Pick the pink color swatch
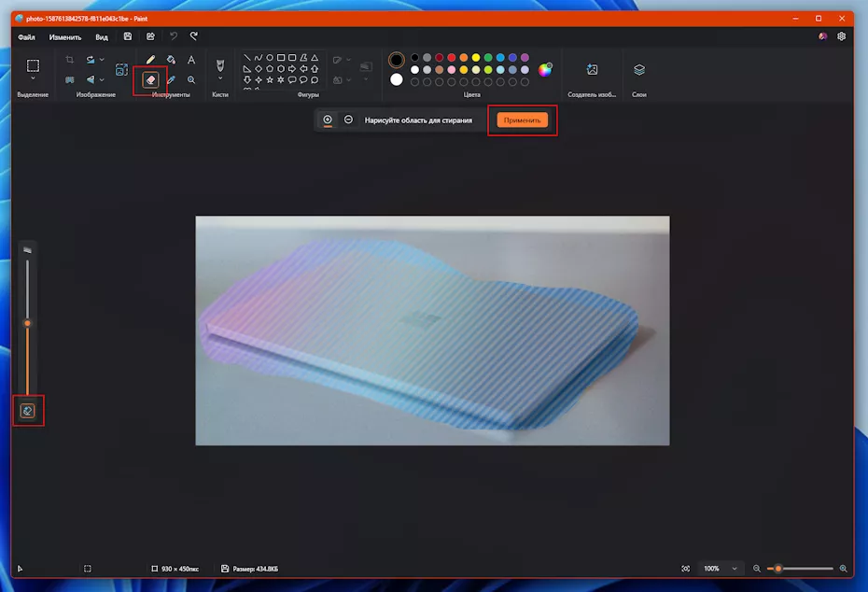The width and height of the screenshot is (868, 592). [x=451, y=70]
